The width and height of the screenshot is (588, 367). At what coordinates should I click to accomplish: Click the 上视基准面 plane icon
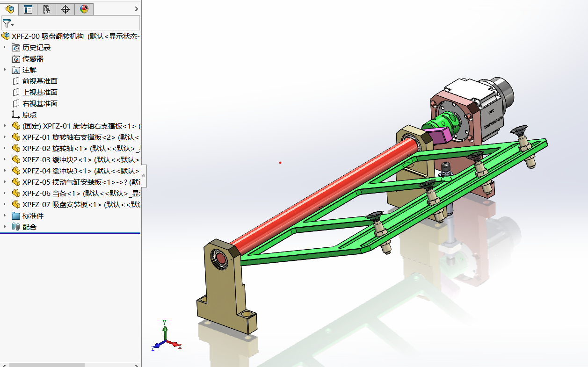[16, 92]
